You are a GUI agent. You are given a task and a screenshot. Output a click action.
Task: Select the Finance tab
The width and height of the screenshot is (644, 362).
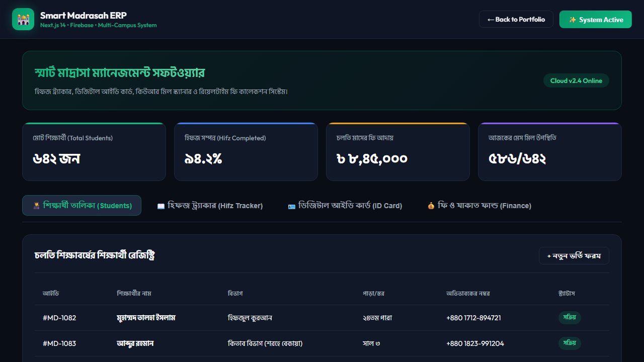(479, 205)
